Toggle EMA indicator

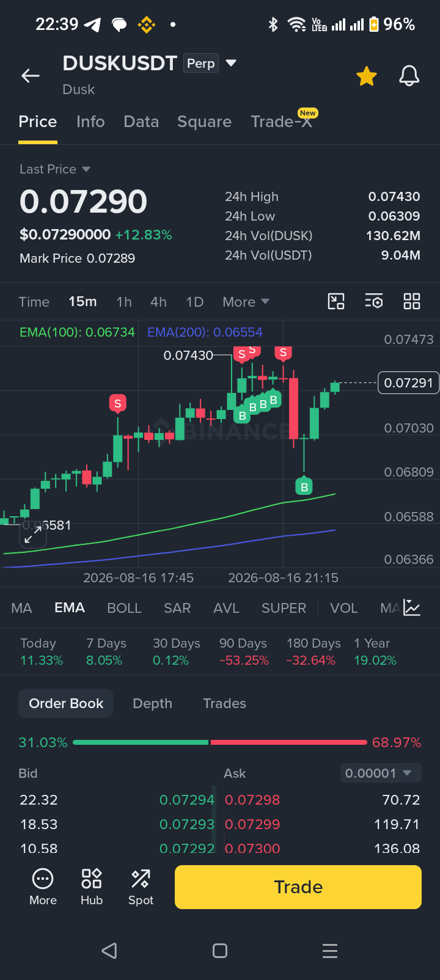click(x=70, y=608)
